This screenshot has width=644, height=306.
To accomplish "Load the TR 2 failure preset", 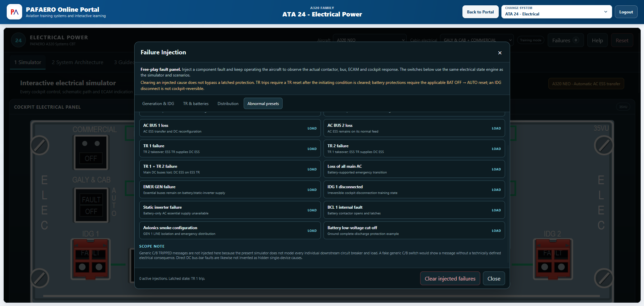I will click(x=496, y=149).
